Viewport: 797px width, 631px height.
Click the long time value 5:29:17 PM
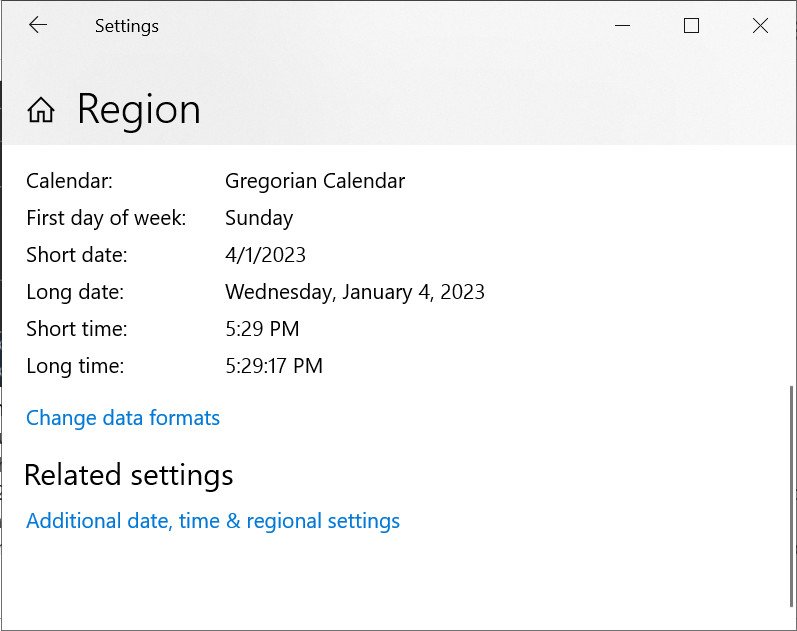(x=274, y=366)
